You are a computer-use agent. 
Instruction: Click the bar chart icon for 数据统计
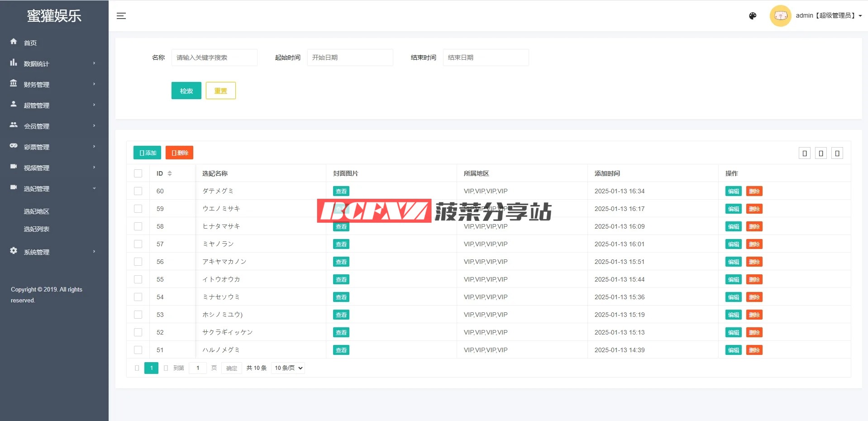[14, 62]
